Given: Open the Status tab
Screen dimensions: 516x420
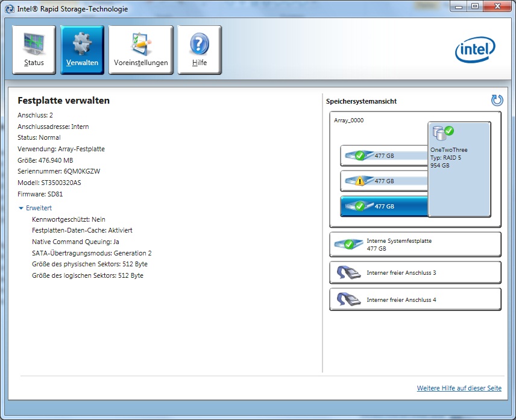Looking at the screenshot, I should pos(34,50).
